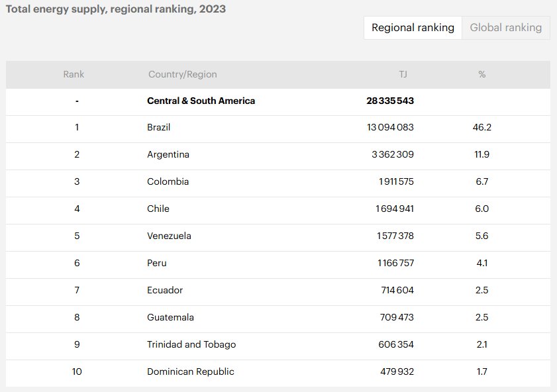Screen dimensions: 557x392
Task: Select Brazil in the country list
Action: point(159,127)
